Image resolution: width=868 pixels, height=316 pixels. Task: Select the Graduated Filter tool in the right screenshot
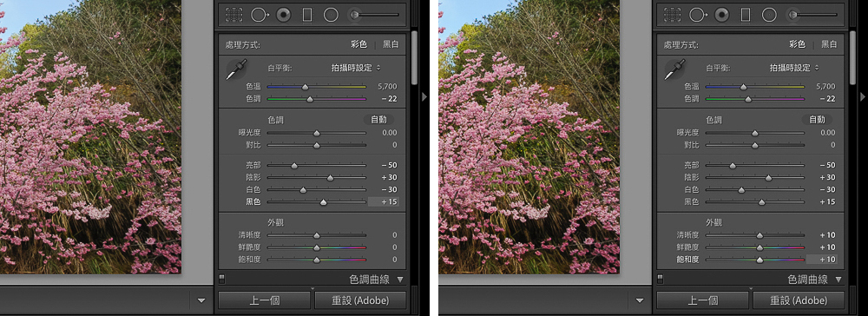[746, 15]
